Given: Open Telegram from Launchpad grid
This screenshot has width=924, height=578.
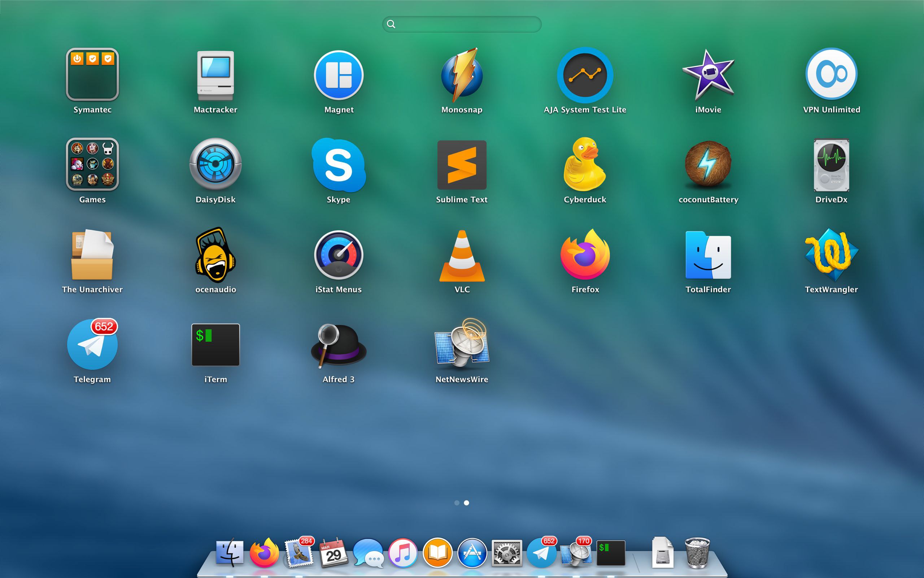Looking at the screenshot, I should pos(92,344).
